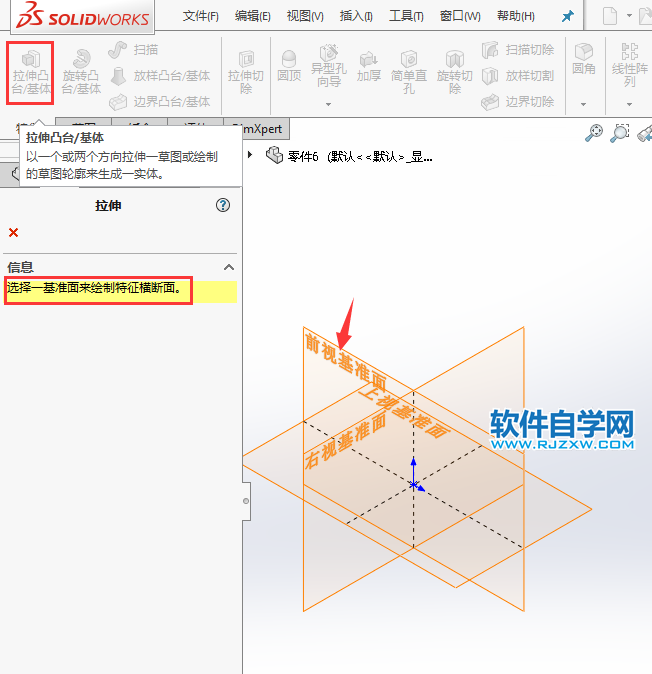Open the 编辑(E) menu
652x674 pixels.
(x=252, y=16)
